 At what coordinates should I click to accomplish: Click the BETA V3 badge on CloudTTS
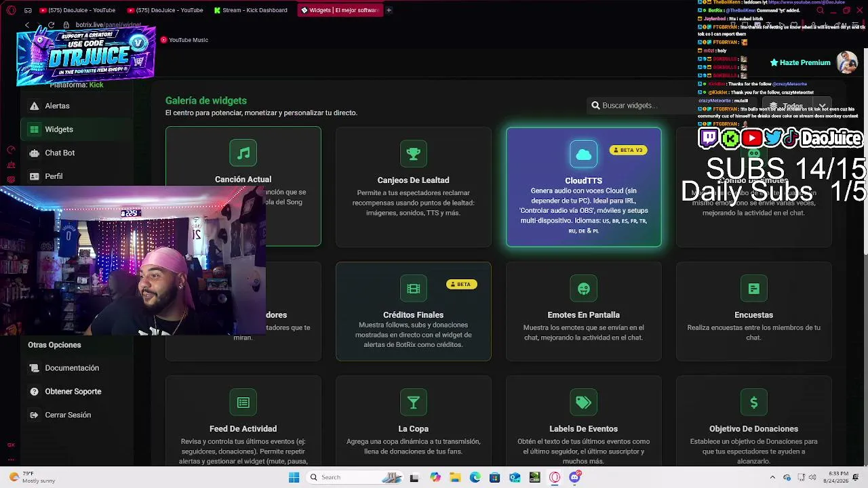(x=628, y=150)
